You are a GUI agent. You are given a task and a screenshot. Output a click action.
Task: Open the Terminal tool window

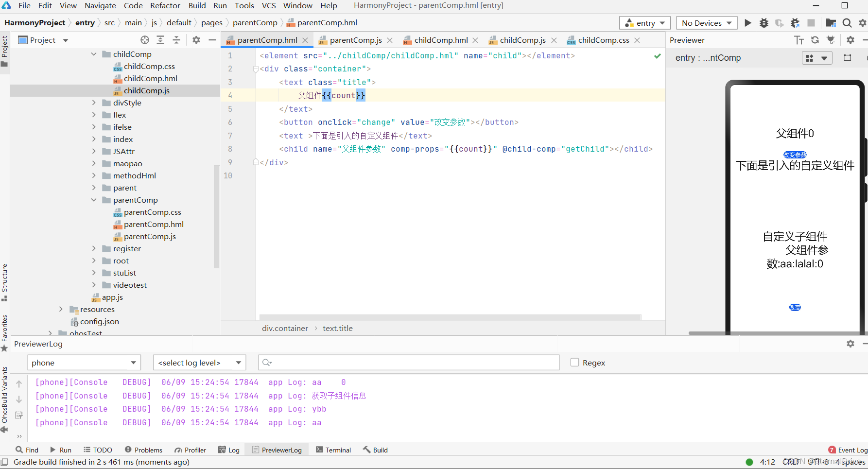click(x=333, y=450)
